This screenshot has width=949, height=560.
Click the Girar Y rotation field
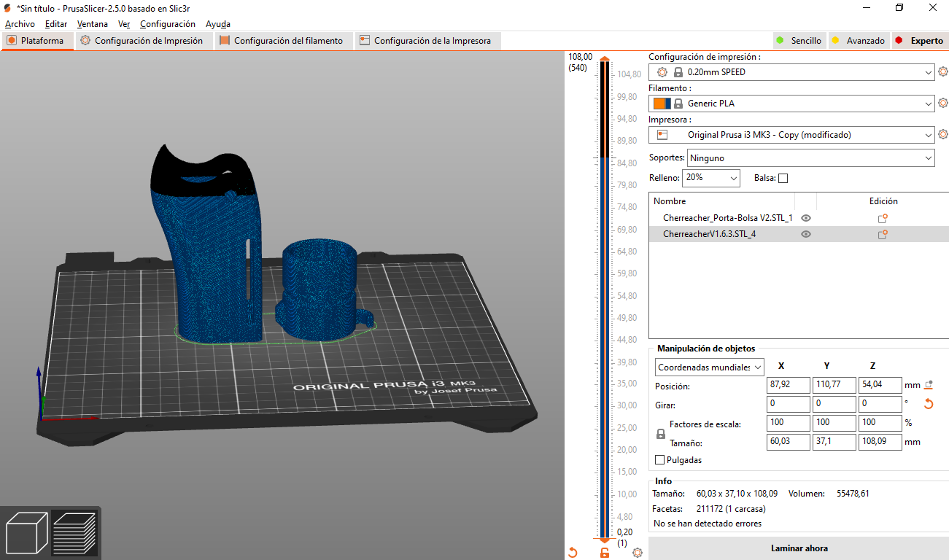pyautogui.click(x=834, y=404)
